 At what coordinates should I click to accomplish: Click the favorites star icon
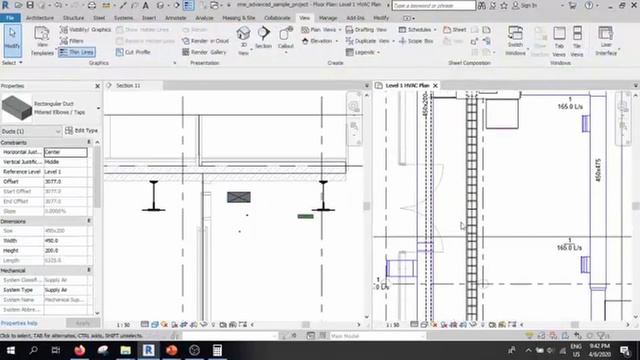click(x=504, y=5)
